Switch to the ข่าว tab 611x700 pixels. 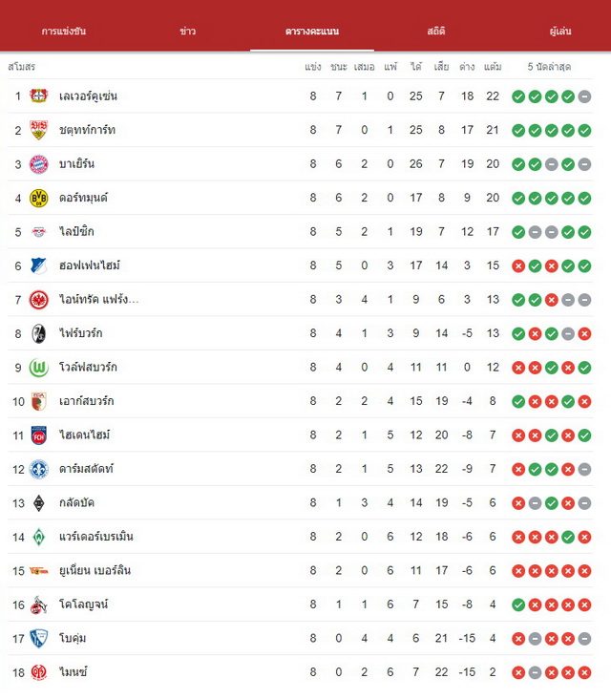pyautogui.click(x=187, y=32)
